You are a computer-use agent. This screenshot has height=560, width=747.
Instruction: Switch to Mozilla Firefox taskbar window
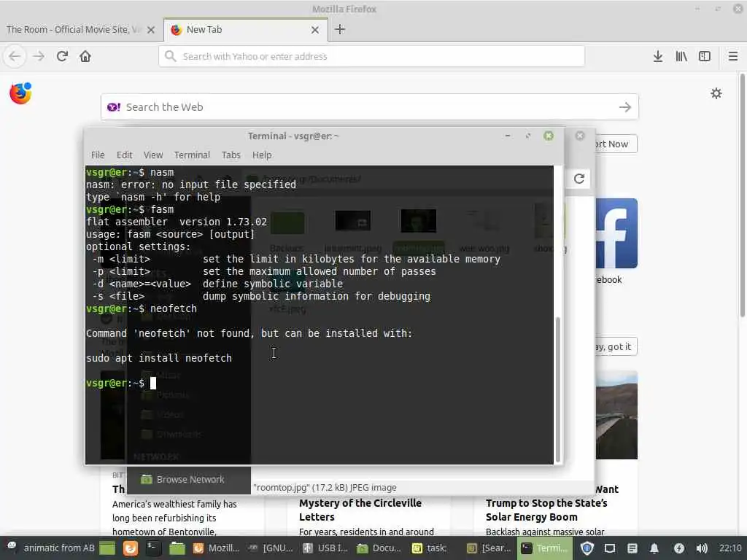coord(216,548)
